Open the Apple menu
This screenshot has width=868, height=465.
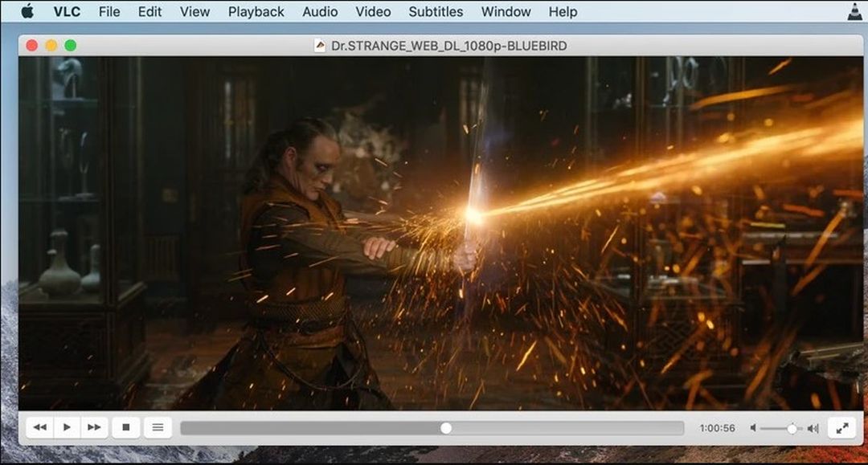tap(27, 11)
